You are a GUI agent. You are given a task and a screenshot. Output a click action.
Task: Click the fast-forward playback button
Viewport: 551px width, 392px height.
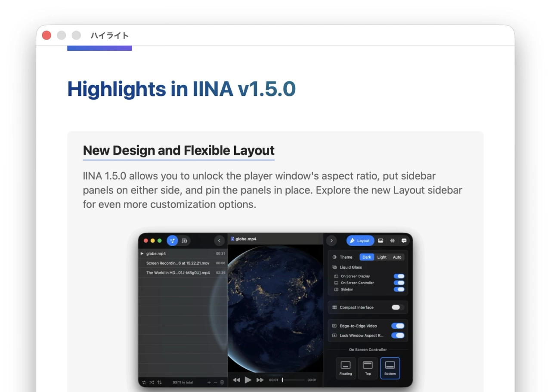pyautogui.click(x=260, y=380)
